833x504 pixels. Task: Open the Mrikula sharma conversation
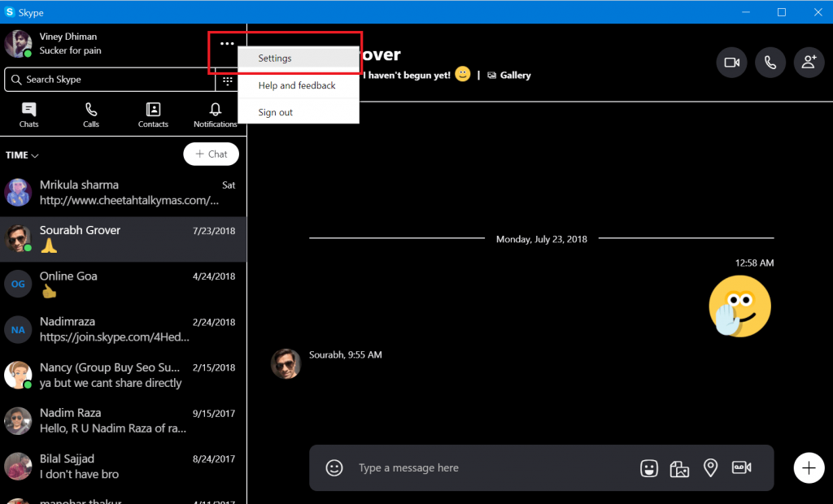pos(124,193)
